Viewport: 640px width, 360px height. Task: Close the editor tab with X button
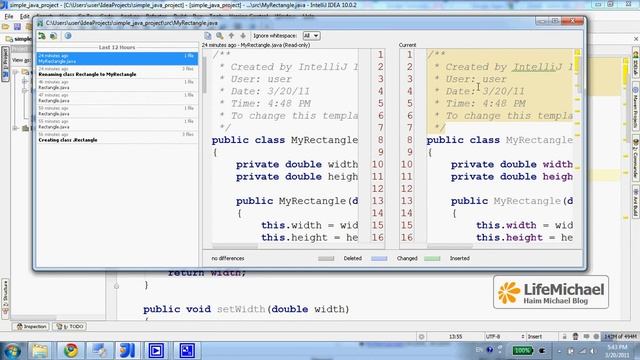pos(636,39)
